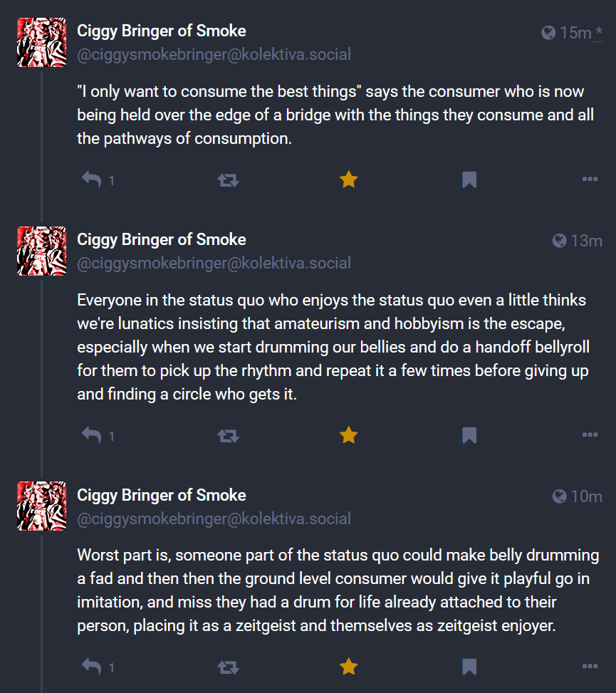Bookmark the 'consume the best things' post
The image size is (616, 693).
coord(469,179)
